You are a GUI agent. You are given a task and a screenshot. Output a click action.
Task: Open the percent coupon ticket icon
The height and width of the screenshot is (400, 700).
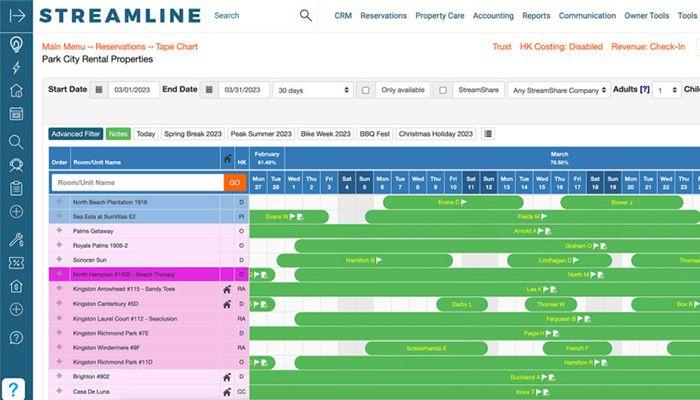[x=16, y=263]
